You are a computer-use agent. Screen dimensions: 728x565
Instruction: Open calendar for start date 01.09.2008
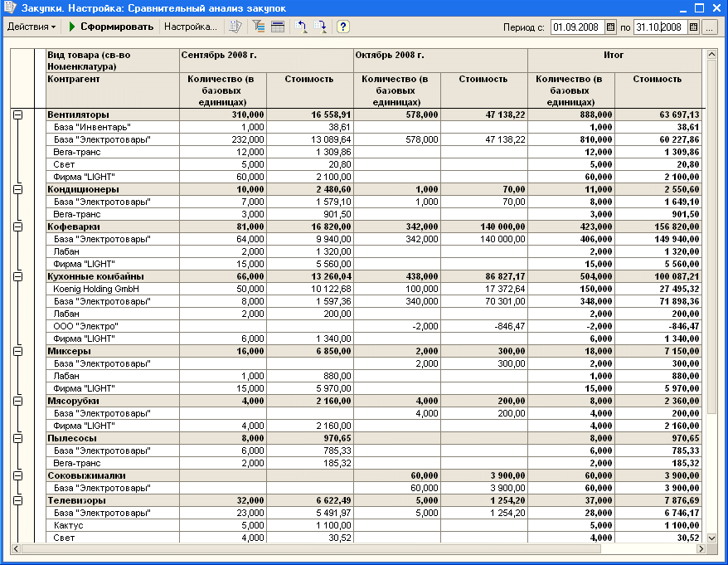(610, 27)
